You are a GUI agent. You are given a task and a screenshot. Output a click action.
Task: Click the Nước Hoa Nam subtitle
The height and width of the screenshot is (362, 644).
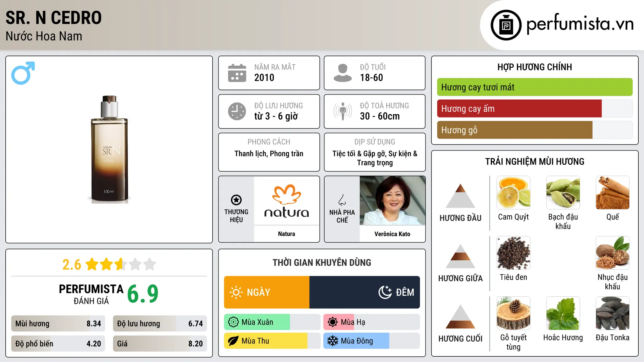click(x=44, y=36)
